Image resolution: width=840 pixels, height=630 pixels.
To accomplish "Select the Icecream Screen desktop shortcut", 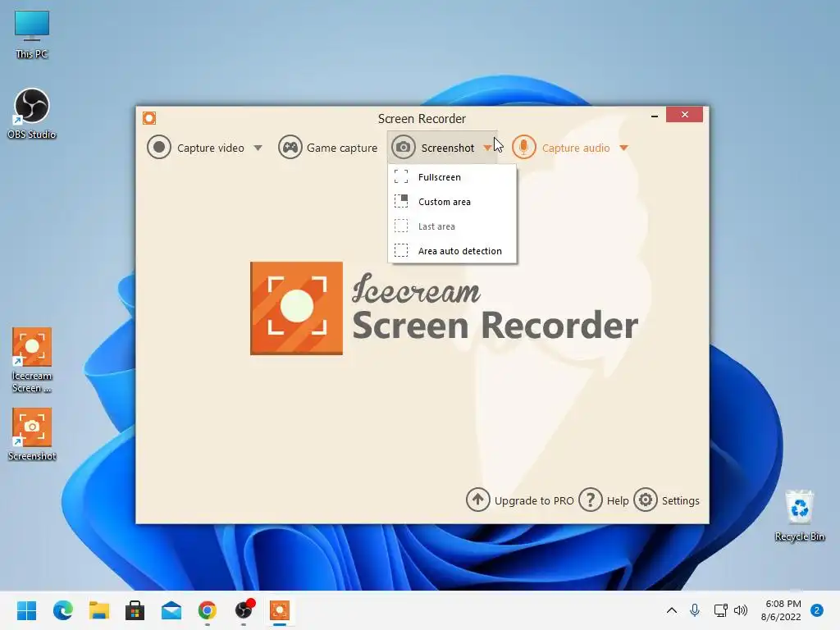I will [x=32, y=360].
